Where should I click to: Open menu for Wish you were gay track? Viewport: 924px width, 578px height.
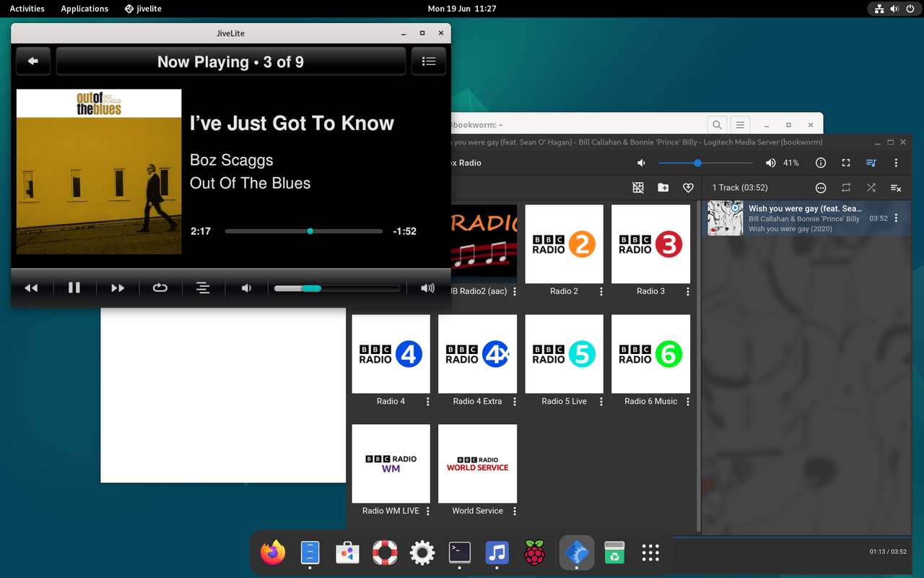(897, 218)
